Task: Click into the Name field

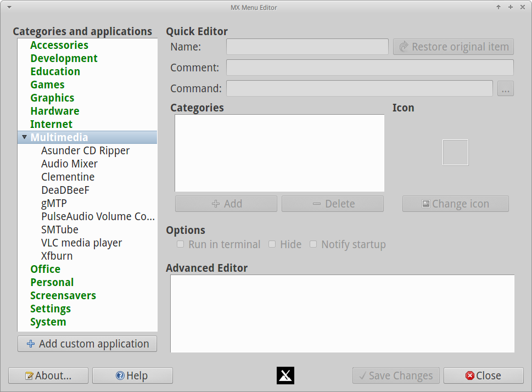Action: click(307, 47)
